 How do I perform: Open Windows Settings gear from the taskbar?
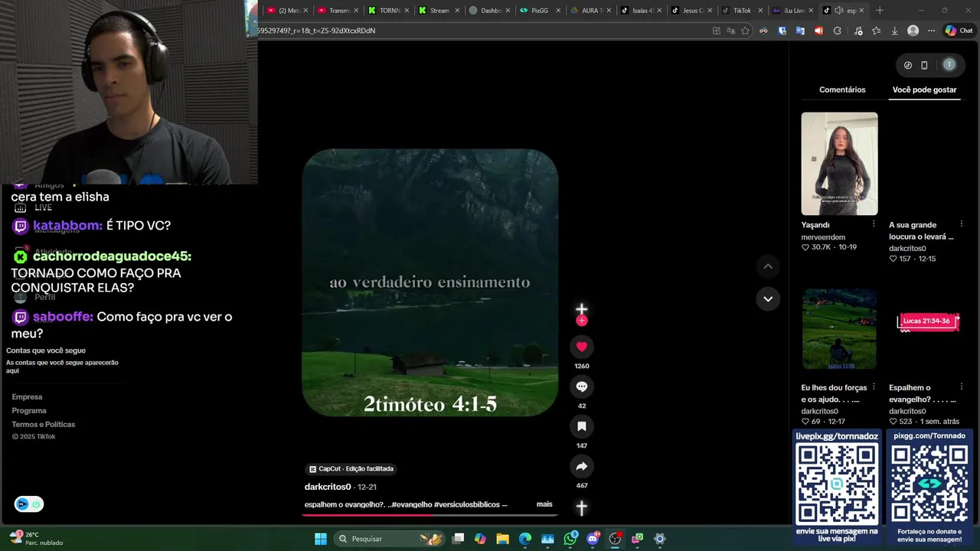click(x=659, y=539)
